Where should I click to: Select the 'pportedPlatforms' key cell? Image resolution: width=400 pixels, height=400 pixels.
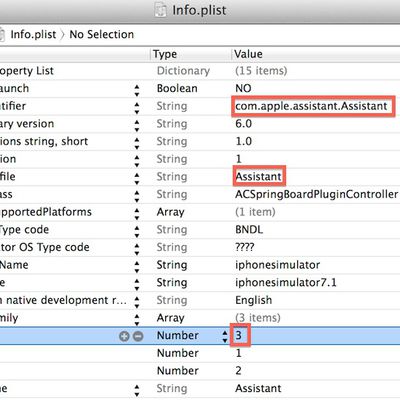46,212
